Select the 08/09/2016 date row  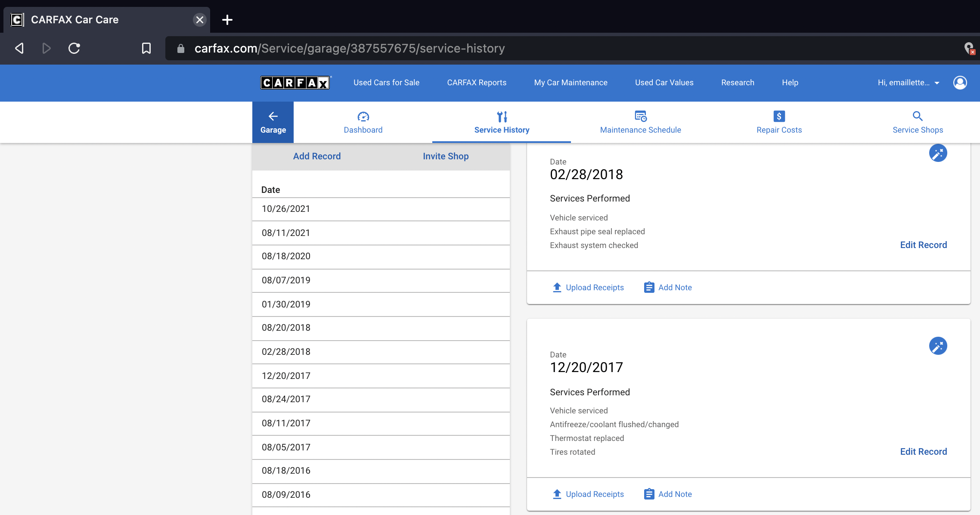[381, 495]
